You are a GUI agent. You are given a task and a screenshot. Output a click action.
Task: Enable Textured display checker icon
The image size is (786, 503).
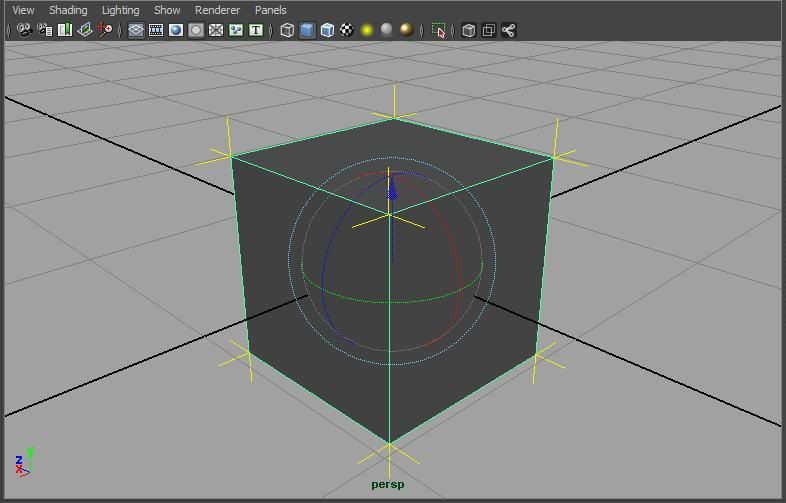(346, 30)
